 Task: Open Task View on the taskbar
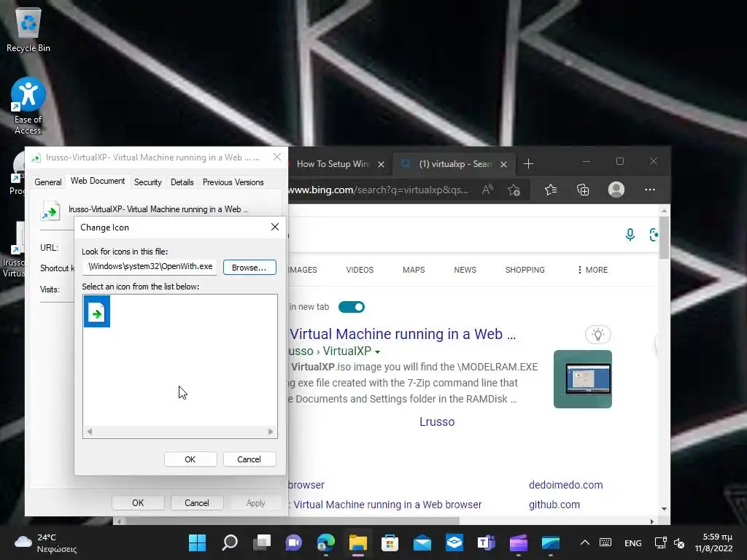click(x=262, y=542)
